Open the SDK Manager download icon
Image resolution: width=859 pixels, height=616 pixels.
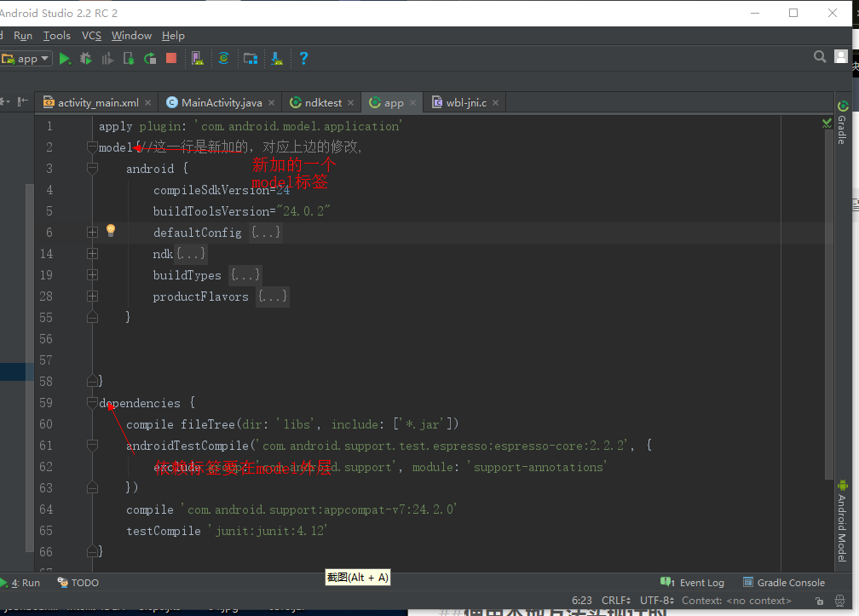point(277,59)
